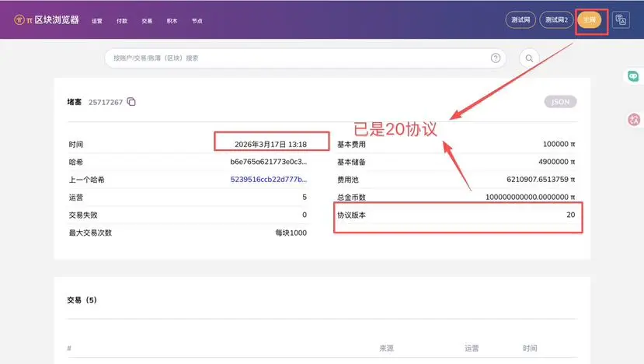The width and height of the screenshot is (644, 364).
Task: Click the 交易 (5) section heading
Action: pos(82,300)
